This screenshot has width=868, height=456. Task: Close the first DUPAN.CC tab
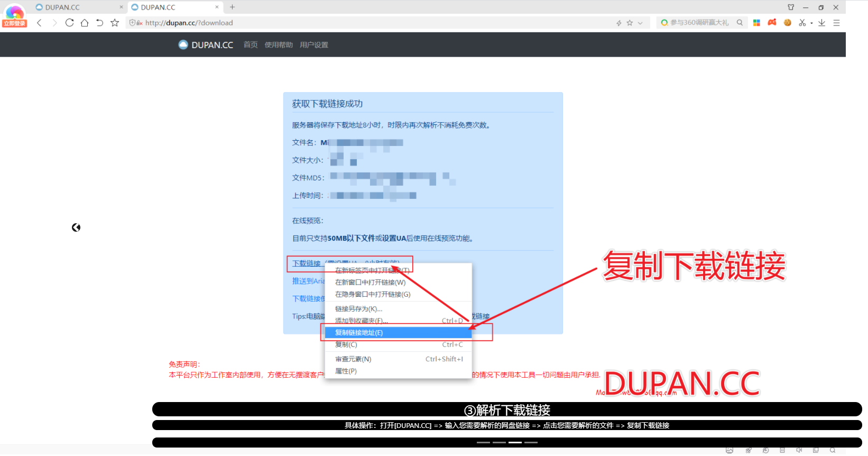[121, 7]
